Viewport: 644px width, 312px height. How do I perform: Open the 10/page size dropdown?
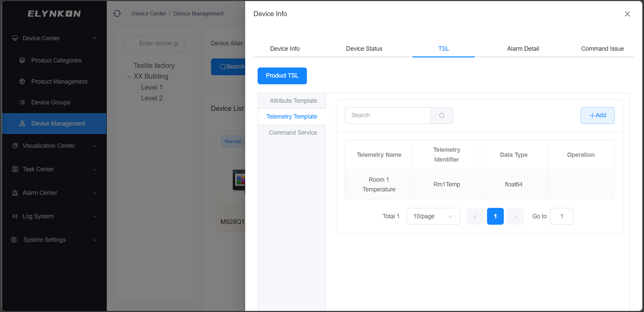pyautogui.click(x=433, y=216)
